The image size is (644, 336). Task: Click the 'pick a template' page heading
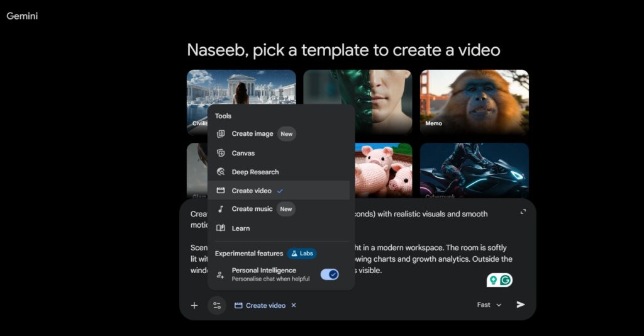[x=343, y=50]
